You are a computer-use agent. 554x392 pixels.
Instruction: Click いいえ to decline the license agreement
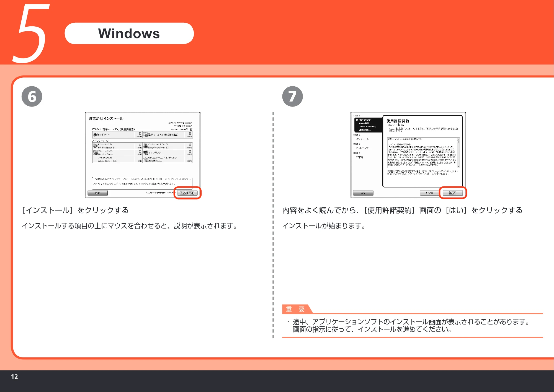[430, 193]
